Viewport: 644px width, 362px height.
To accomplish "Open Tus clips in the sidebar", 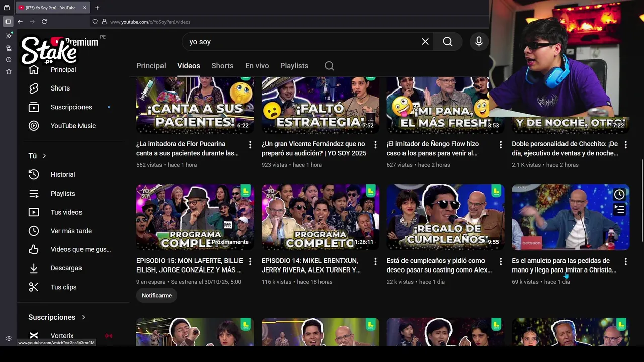I will [63, 287].
